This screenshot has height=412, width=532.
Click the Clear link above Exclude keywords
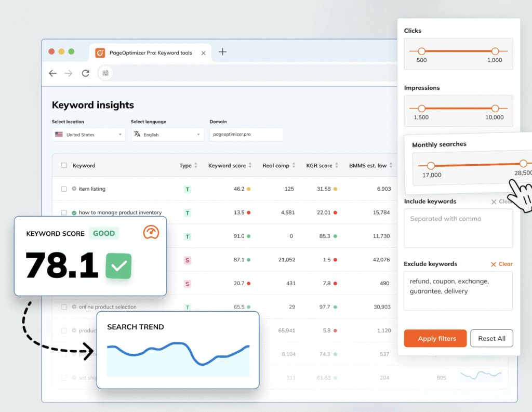[501, 264]
